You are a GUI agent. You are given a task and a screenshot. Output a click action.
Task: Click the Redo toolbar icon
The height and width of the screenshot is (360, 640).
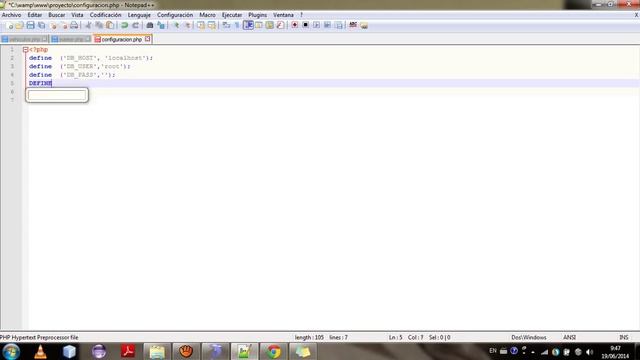[x=136, y=25]
